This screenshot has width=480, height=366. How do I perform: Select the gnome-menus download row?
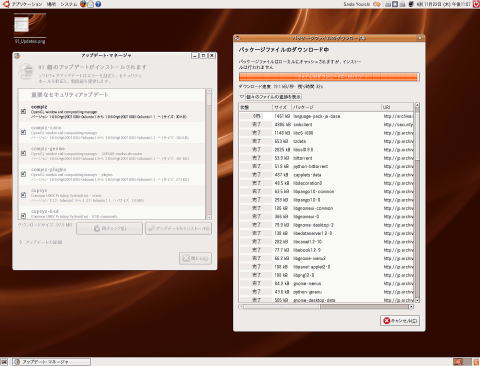coord(326,284)
